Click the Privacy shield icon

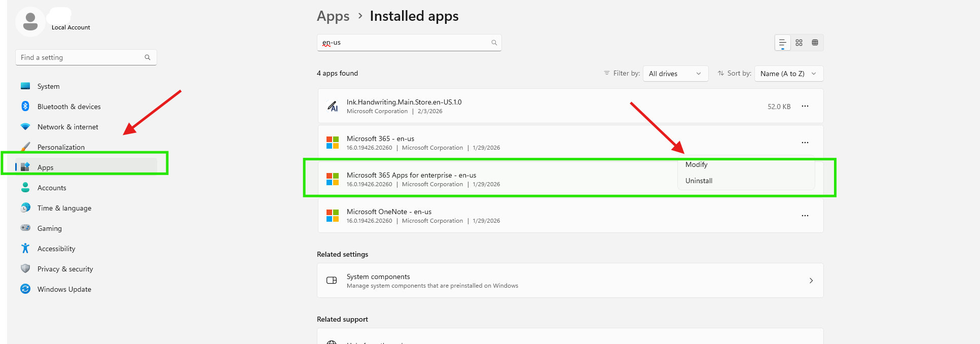point(25,268)
